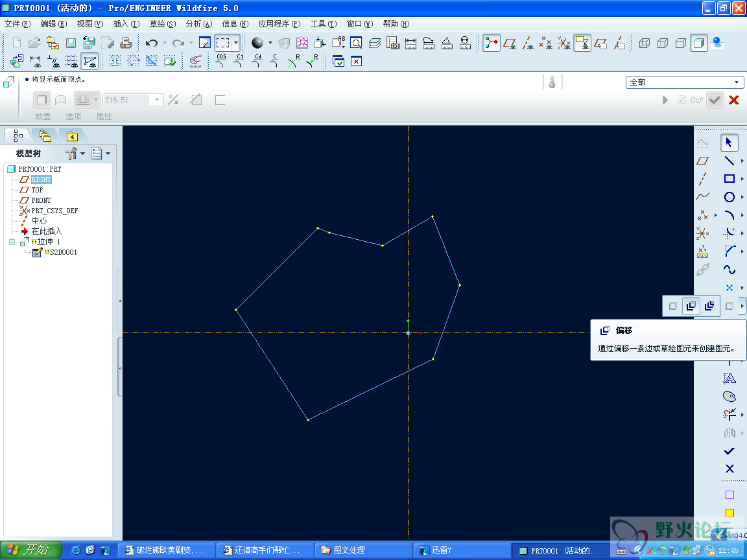Select the Text sketch tool
Viewport: 747px width, 560px height.
pyautogui.click(x=729, y=379)
